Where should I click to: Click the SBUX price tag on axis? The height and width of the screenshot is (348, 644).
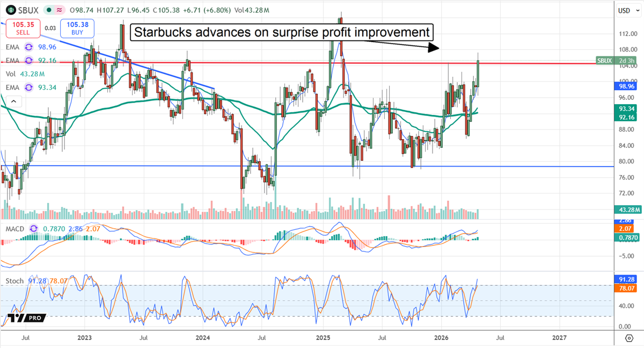pyautogui.click(x=604, y=61)
